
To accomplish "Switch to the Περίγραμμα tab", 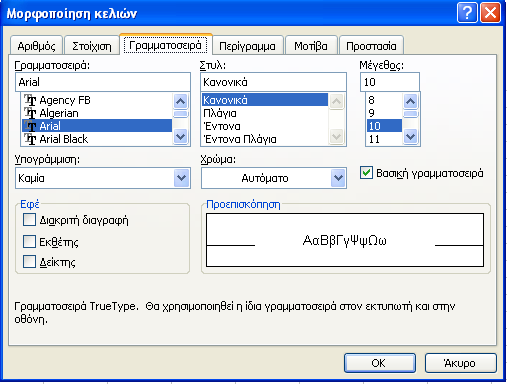I will (x=247, y=46).
